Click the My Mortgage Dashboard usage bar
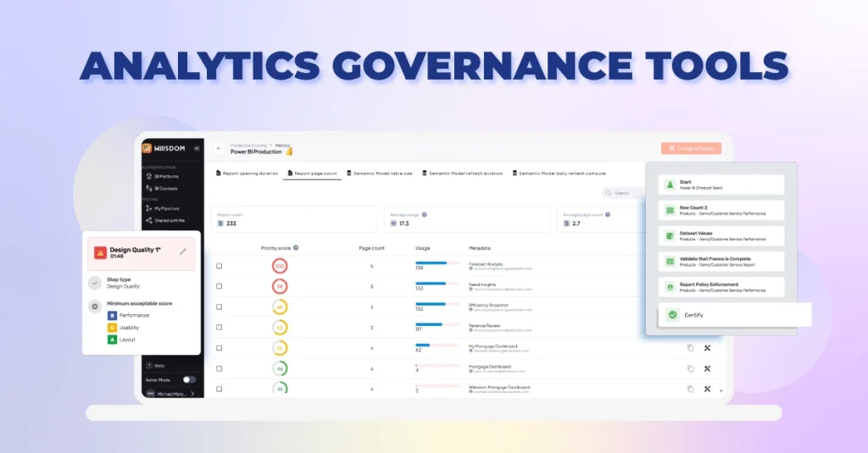The height and width of the screenshot is (453, 868). pyautogui.click(x=437, y=345)
